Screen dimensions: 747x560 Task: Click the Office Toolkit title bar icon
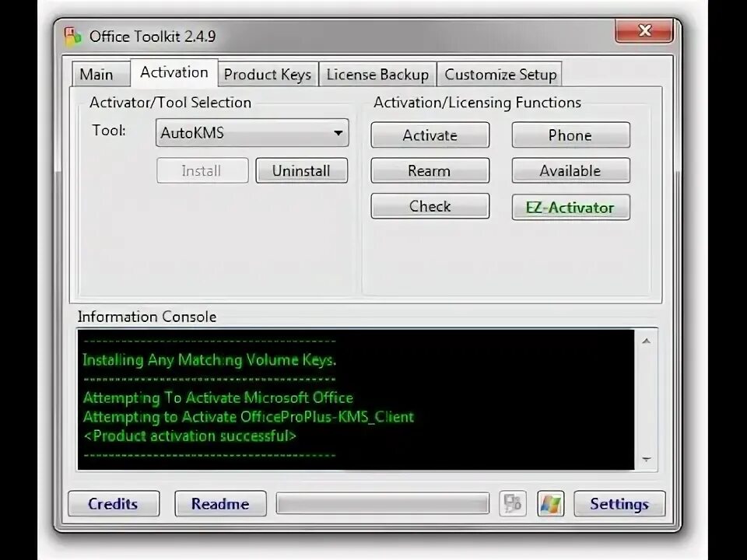coord(73,37)
